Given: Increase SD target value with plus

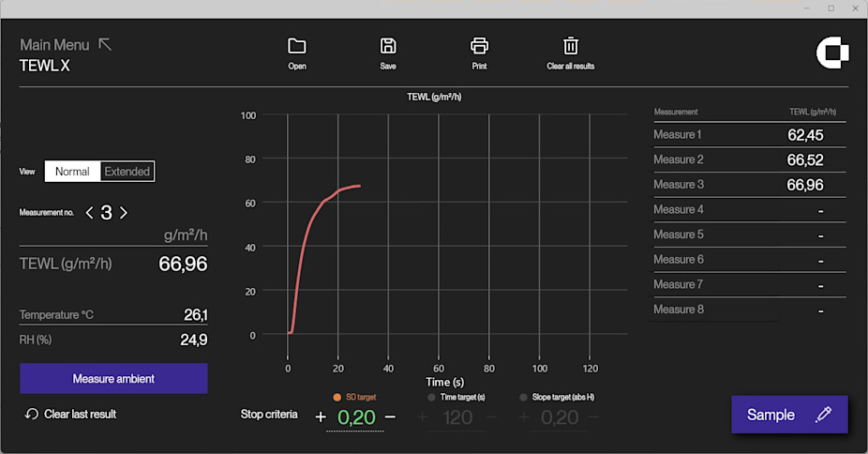Looking at the screenshot, I should pyautogui.click(x=321, y=417).
